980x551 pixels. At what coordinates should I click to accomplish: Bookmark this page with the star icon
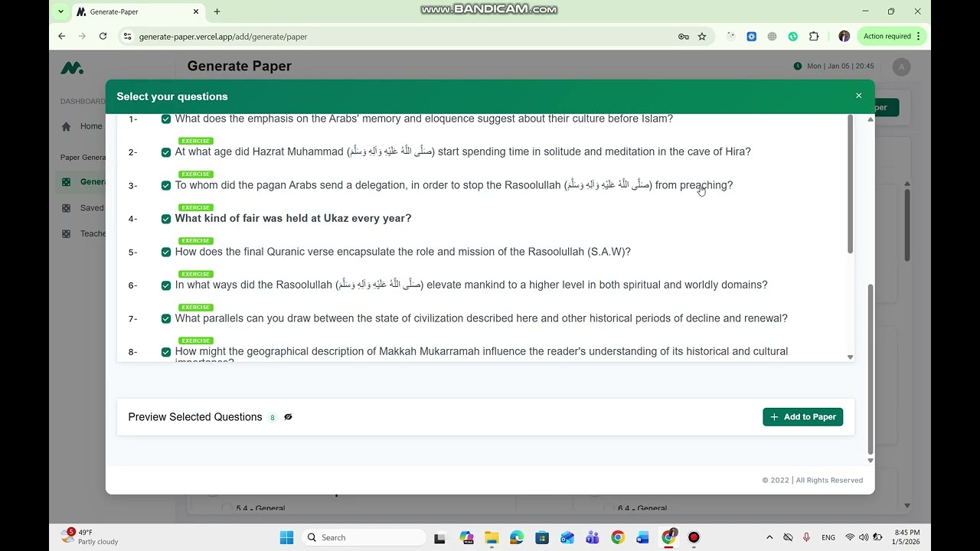click(701, 36)
